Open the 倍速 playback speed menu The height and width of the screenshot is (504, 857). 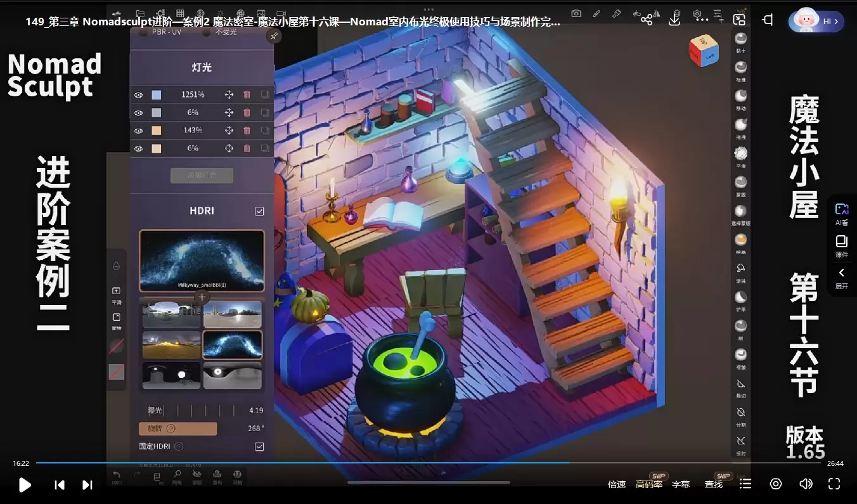pos(617,484)
